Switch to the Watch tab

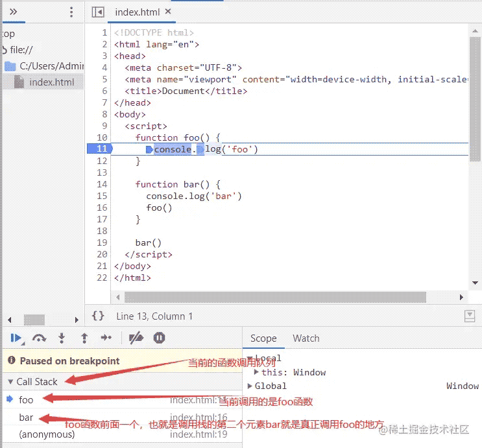click(x=306, y=338)
